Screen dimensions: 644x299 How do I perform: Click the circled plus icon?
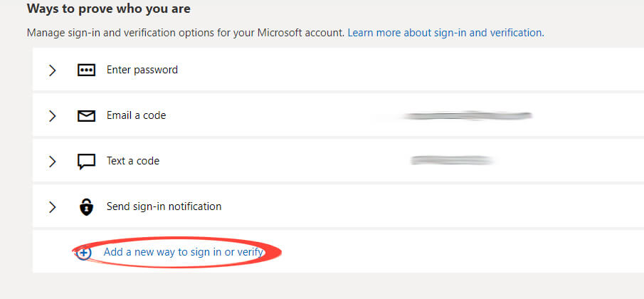[84, 253]
